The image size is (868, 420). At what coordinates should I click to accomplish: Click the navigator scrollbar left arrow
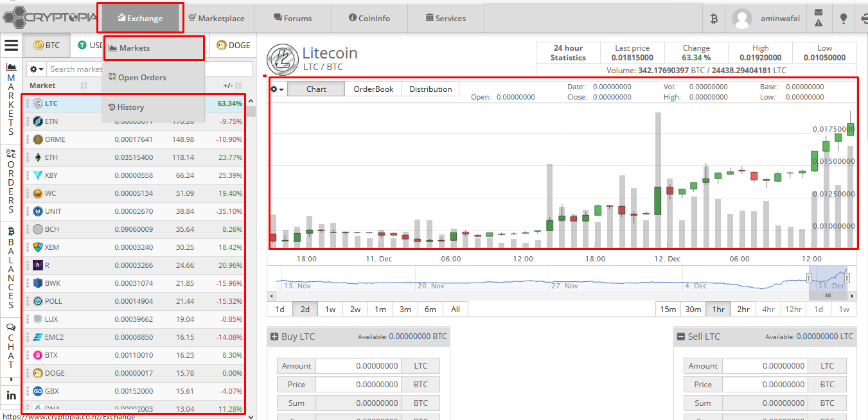pos(272,296)
